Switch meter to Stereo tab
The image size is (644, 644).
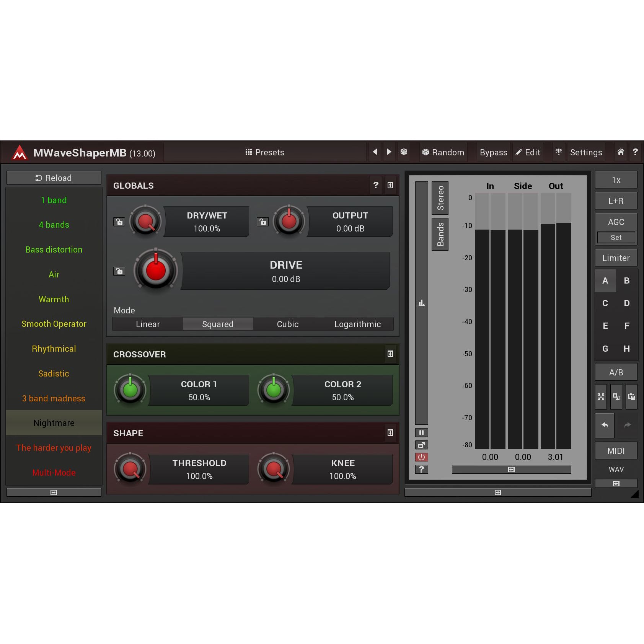point(440,198)
